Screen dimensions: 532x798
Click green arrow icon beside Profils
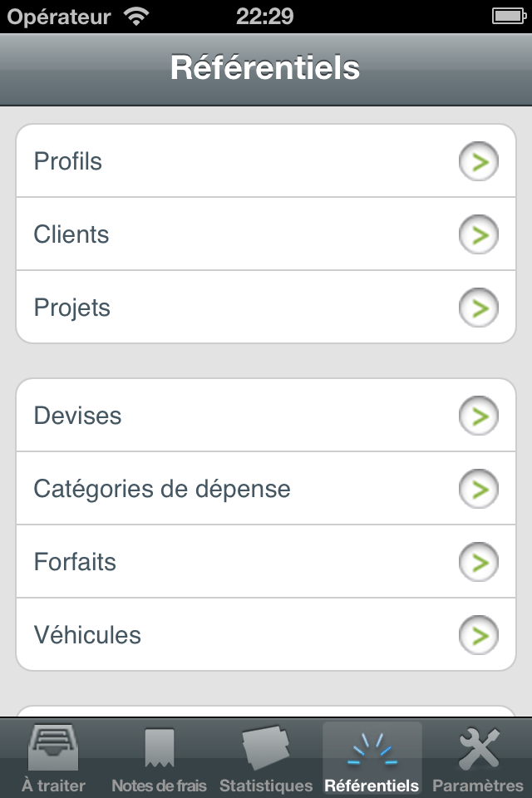click(x=479, y=161)
